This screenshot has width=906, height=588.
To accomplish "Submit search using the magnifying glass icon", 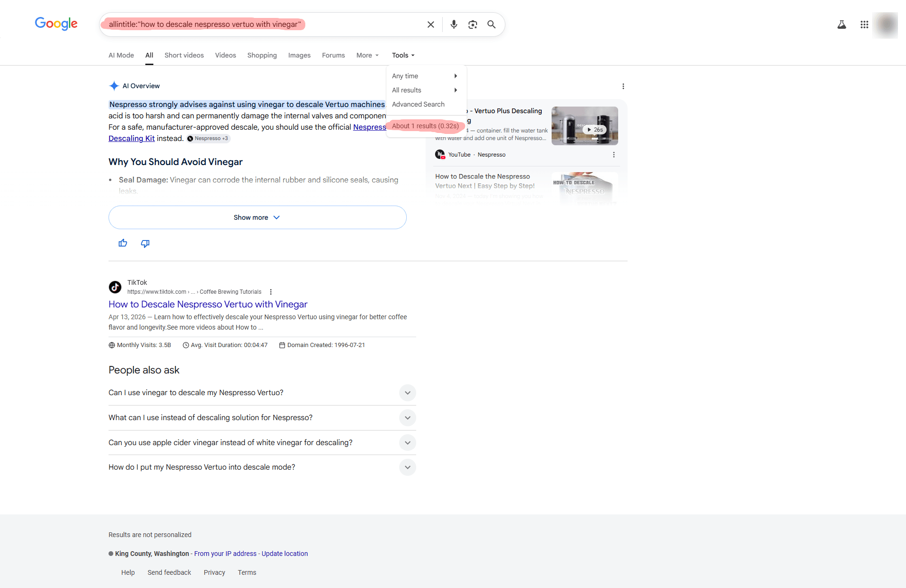I will tap(491, 25).
